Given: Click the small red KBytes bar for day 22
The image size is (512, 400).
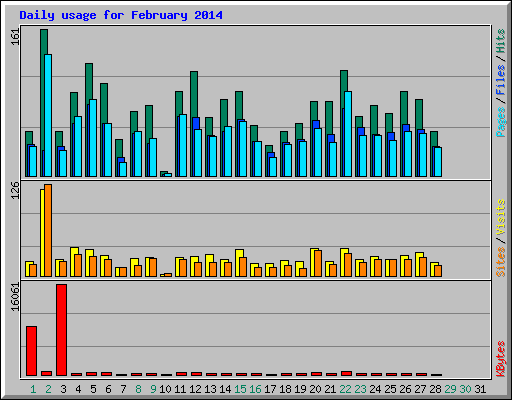Looking at the screenshot, I should (x=346, y=374).
